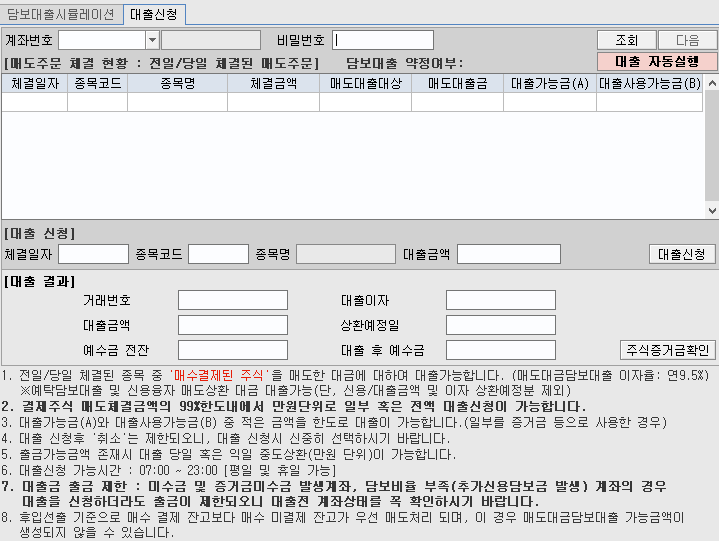Click the 종목명 field in 대출 신청
The width and height of the screenshot is (719, 541).
coord(346,254)
